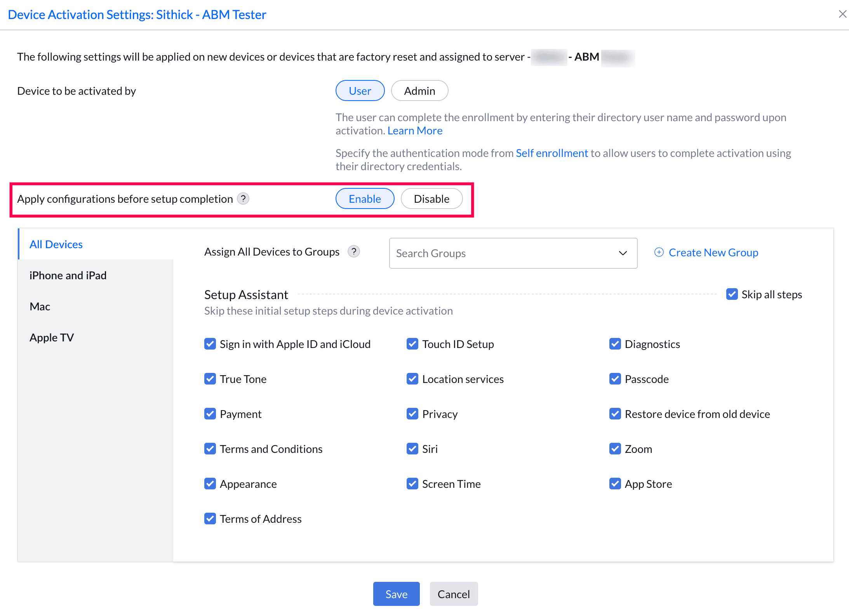This screenshot has width=849, height=616.
Task: Click help icon next to Assign Groups
Action: click(x=353, y=251)
